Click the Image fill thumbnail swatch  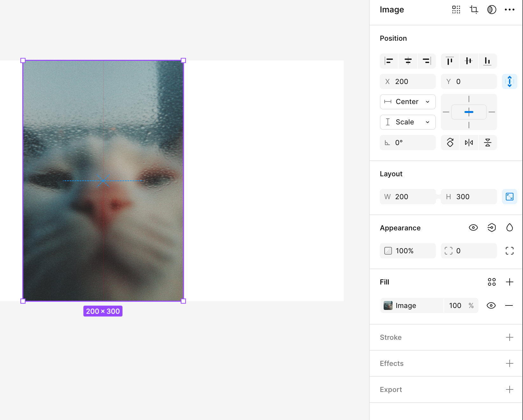[x=388, y=305]
